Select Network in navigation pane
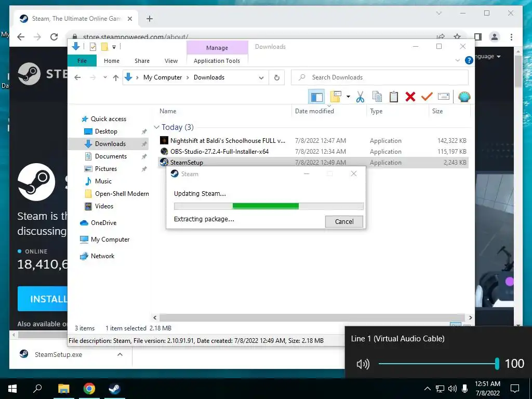 (102, 256)
